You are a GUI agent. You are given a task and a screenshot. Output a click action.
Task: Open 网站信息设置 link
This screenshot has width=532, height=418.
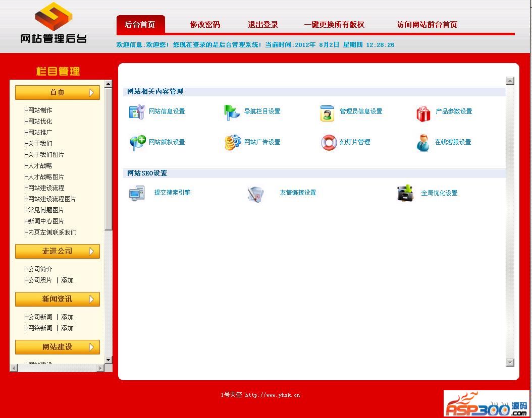click(167, 111)
